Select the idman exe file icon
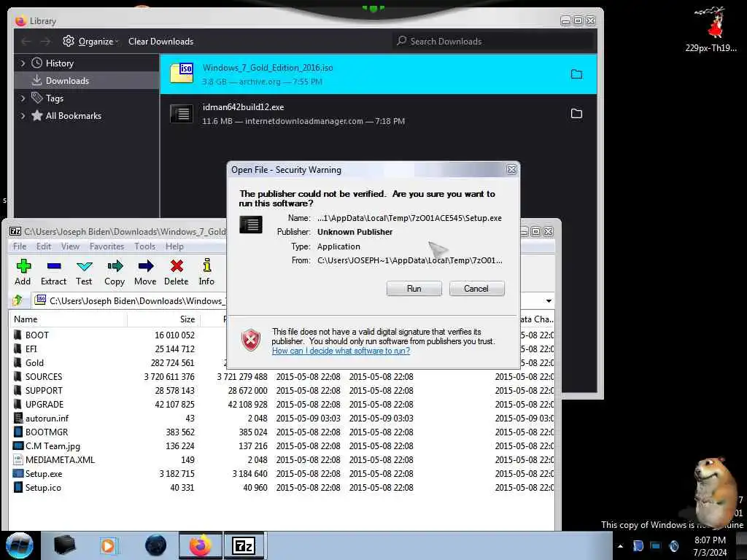 coord(182,114)
